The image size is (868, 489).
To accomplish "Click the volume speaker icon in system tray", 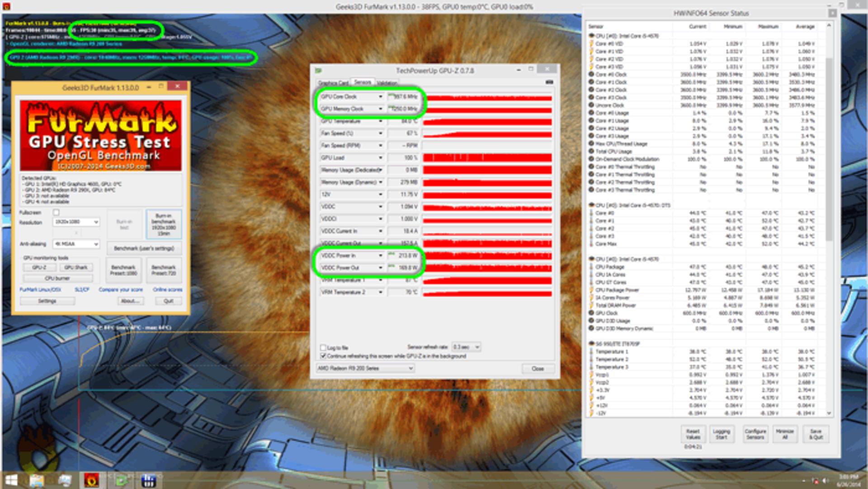I will 826,481.
